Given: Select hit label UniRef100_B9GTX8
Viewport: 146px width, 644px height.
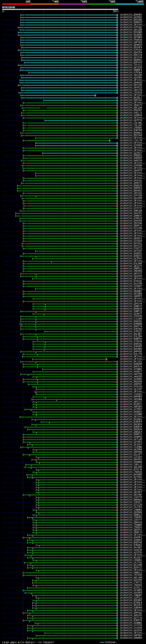Looking at the screenshot, I should (x=131, y=55).
